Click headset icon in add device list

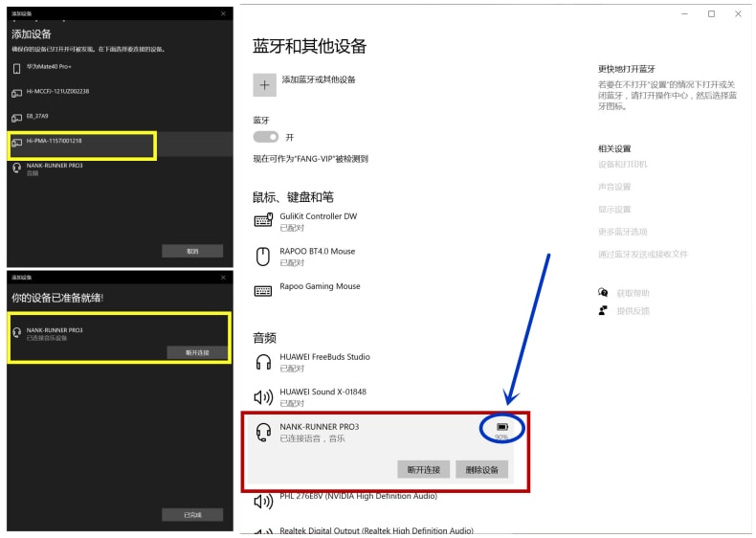17,168
